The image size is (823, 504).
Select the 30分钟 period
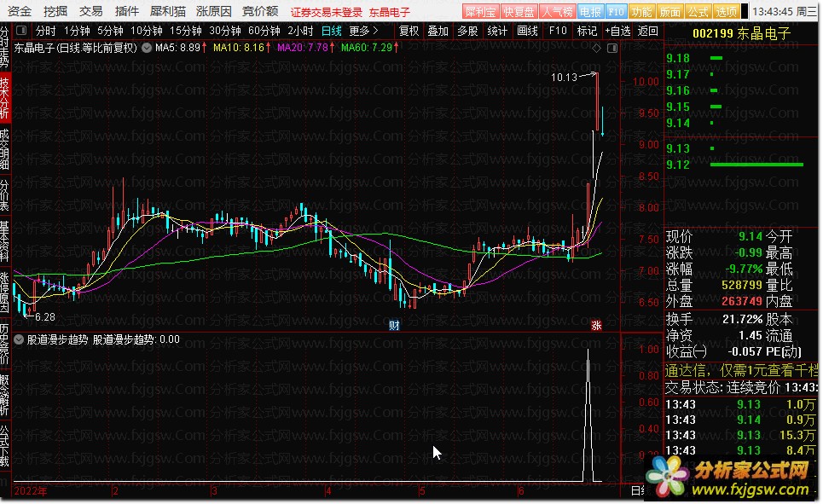pyautogui.click(x=225, y=31)
